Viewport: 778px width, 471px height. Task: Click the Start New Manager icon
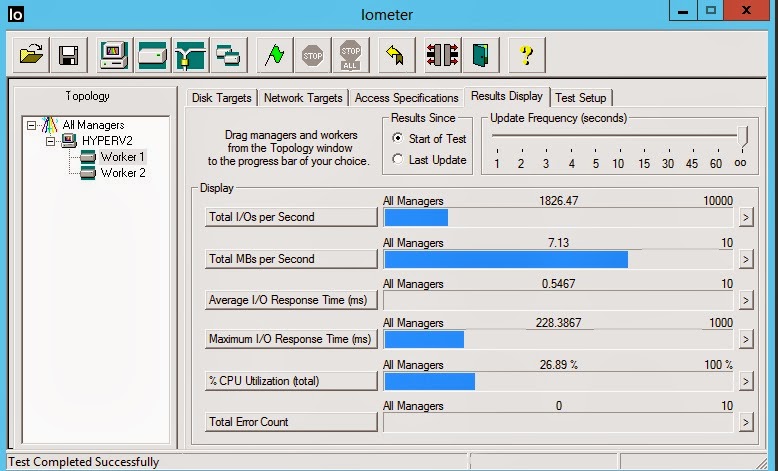pyautogui.click(x=115, y=55)
